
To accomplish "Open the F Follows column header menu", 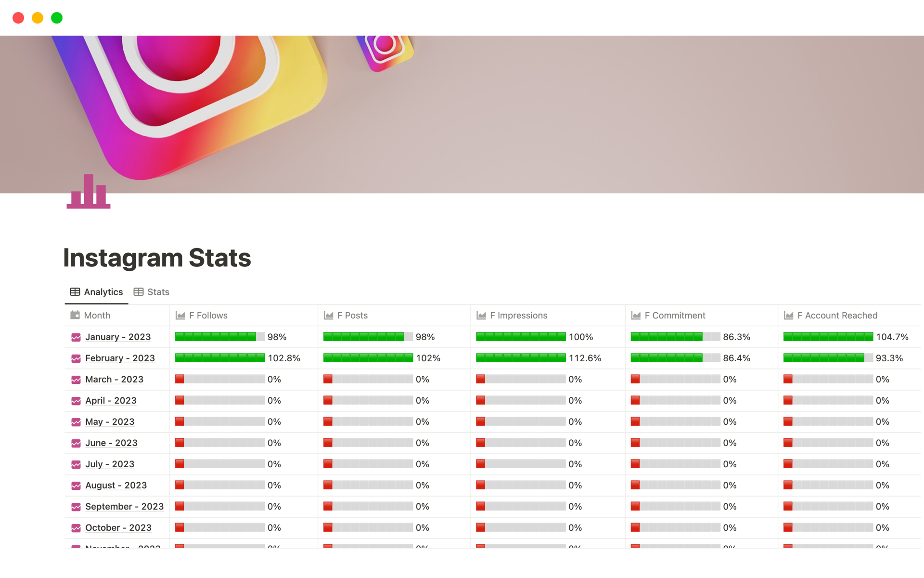I will [207, 315].
